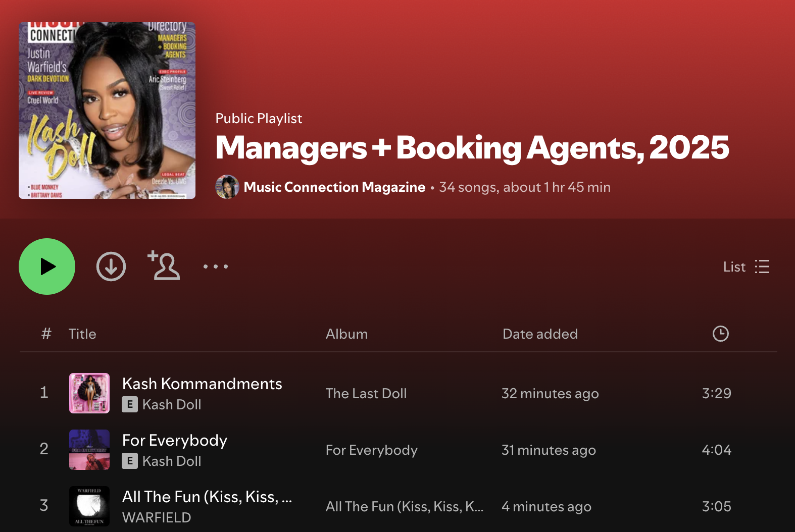The width and height of the screenshot is (795, 532).
Task: Play the Managers + Booking Agents playlist
Action: click(x=47, y=267)
